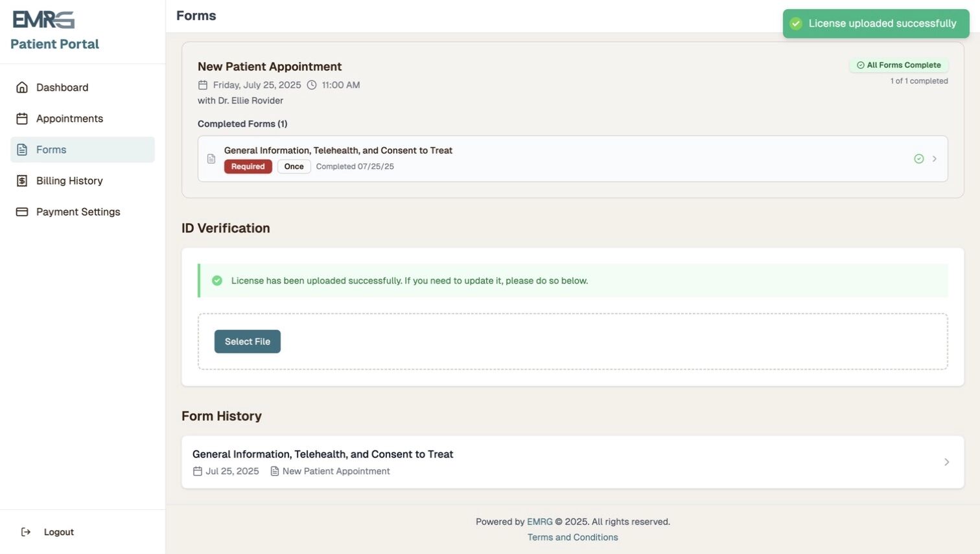Dismiss the License uploaded successfully toast

click(876, 23)
